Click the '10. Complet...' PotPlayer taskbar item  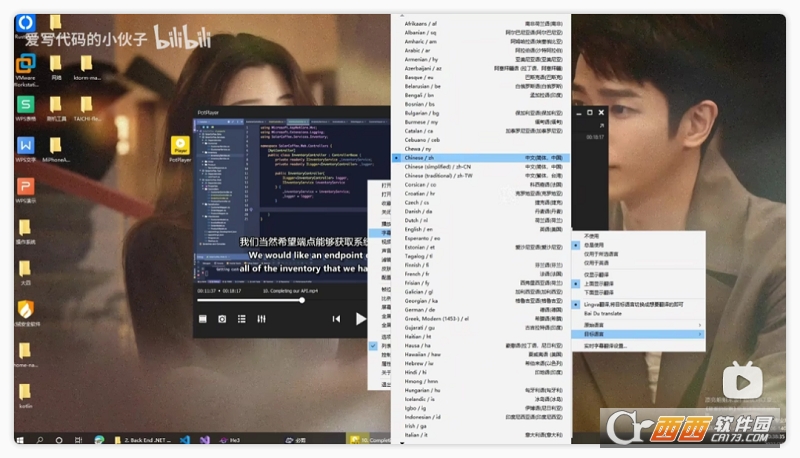pos(369,440)
